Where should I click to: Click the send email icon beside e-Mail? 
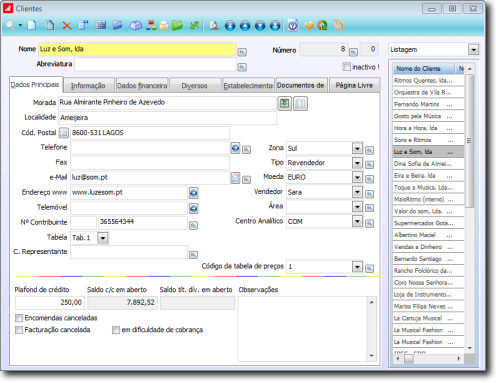click(235, 178)
